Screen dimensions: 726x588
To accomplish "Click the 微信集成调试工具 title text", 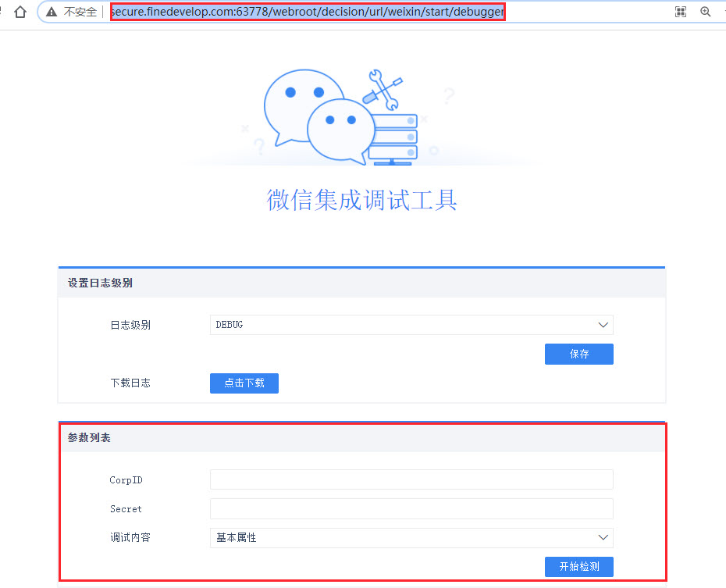I will point(361,200).
